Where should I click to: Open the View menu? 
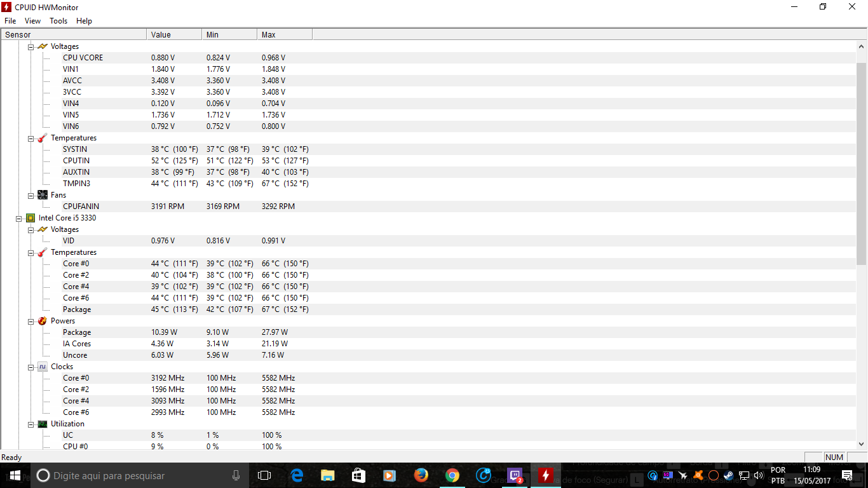(x=32, y=21)
